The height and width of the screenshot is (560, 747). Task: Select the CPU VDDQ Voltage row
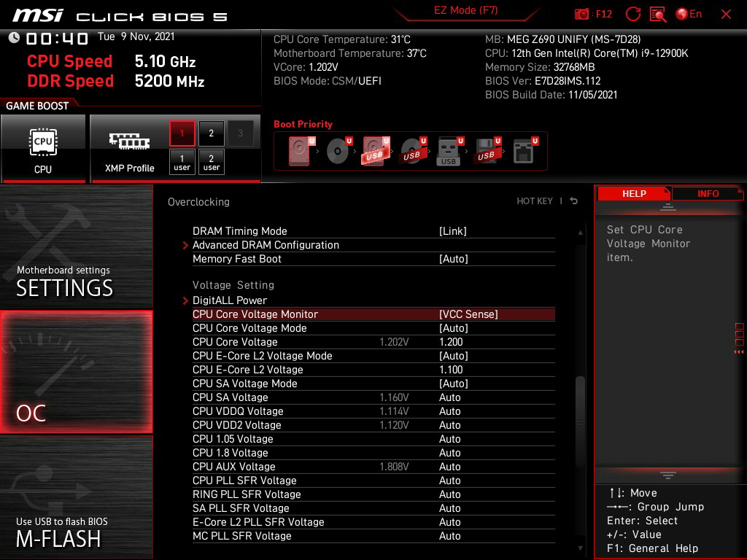coord(373,411)
